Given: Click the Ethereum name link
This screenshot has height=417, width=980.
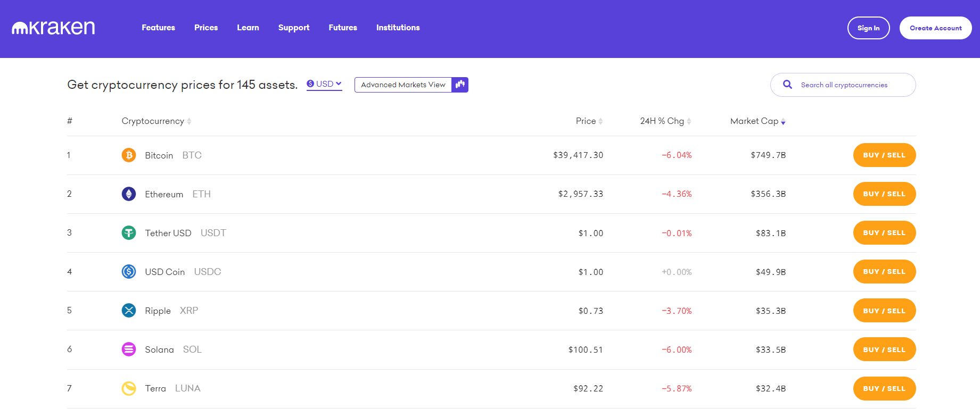Looking at the screenshot, I should pos(164,194).
